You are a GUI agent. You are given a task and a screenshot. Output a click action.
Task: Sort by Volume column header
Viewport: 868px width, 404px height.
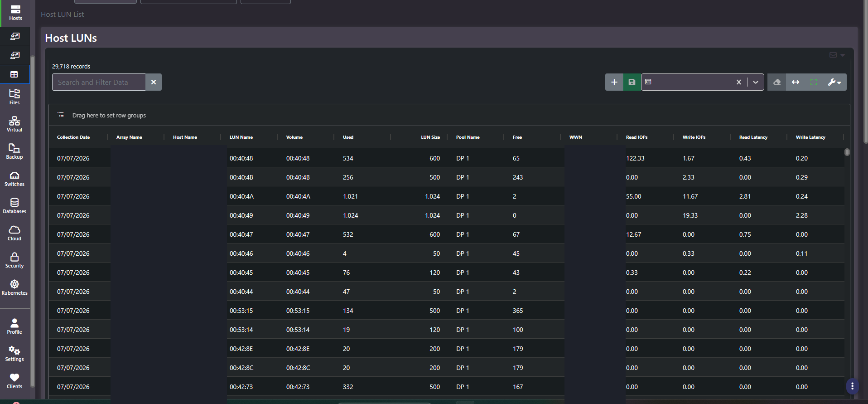294,137
